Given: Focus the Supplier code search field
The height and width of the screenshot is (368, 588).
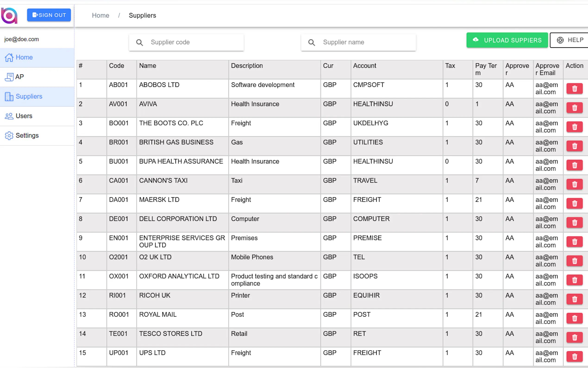Looking at the screenshot, I should (186, 42).
